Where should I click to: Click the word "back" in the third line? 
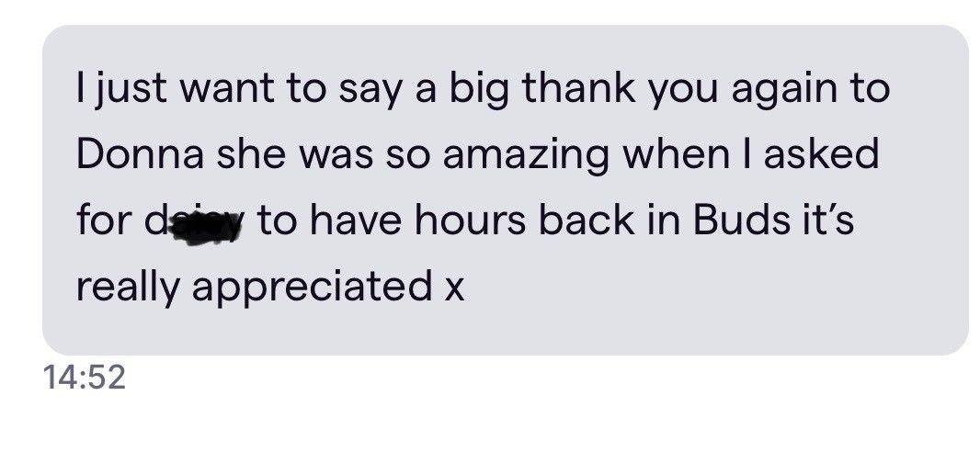click(598, 221)
